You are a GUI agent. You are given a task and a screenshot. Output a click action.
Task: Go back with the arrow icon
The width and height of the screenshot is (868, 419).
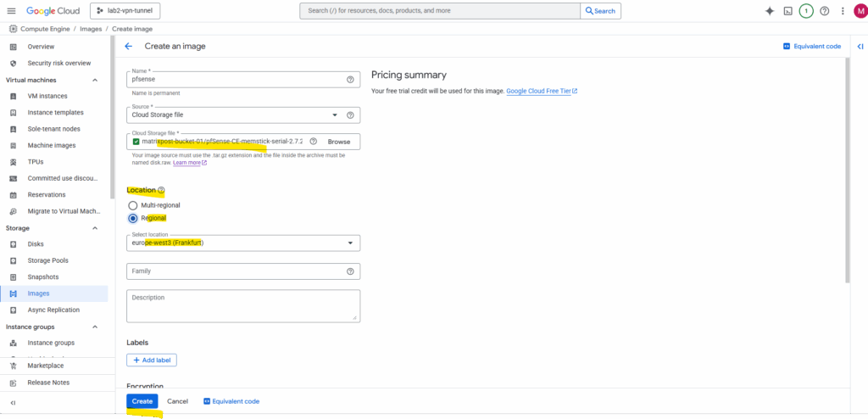(129, 46)
